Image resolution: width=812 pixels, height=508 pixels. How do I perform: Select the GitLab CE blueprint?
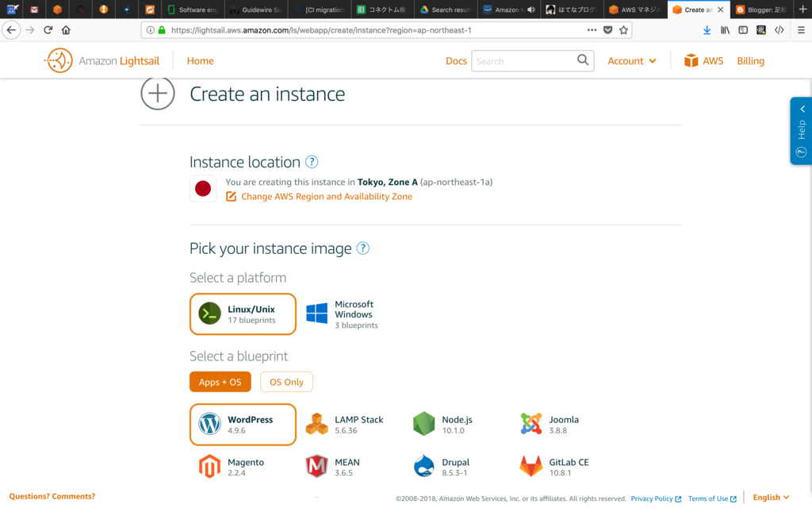[554, 467]
